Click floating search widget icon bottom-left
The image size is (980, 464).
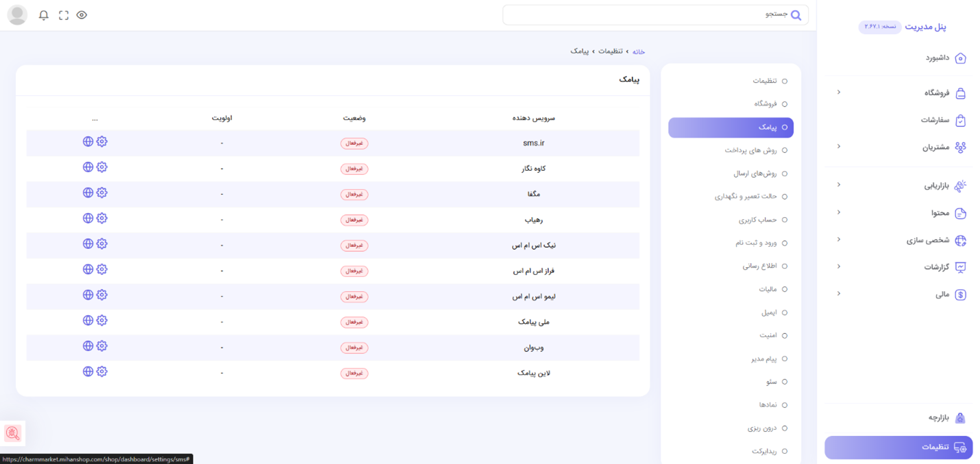point(12,433)
